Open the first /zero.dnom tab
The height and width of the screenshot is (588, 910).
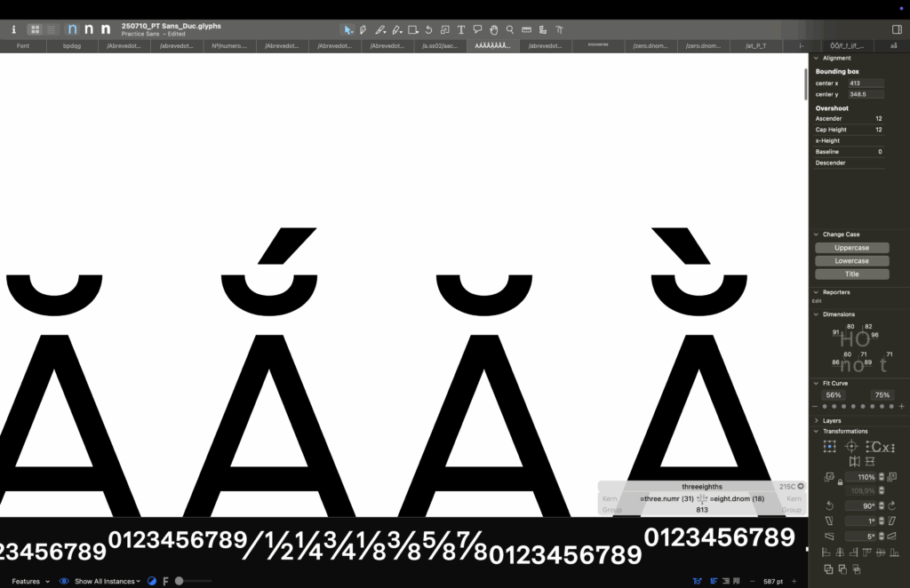(651, 46)
